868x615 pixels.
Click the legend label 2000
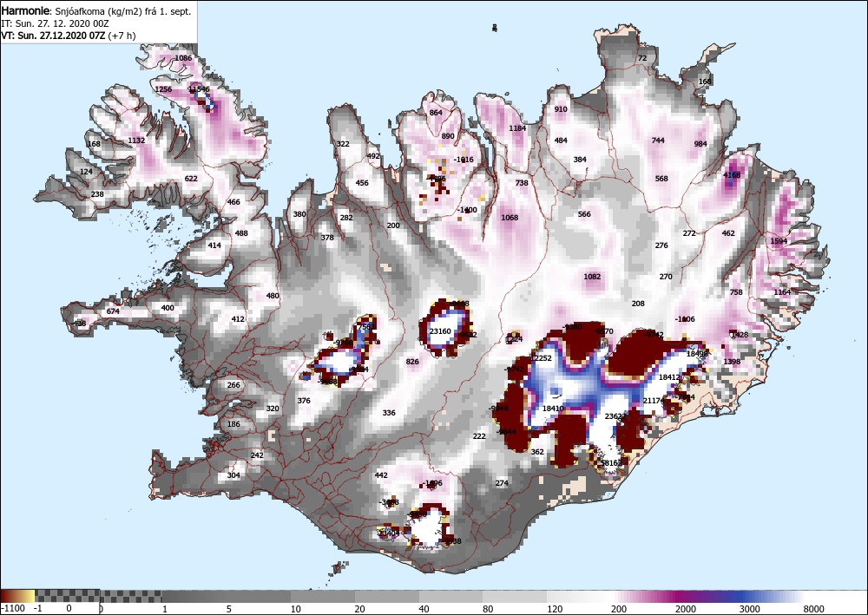[x=686, y=609]
